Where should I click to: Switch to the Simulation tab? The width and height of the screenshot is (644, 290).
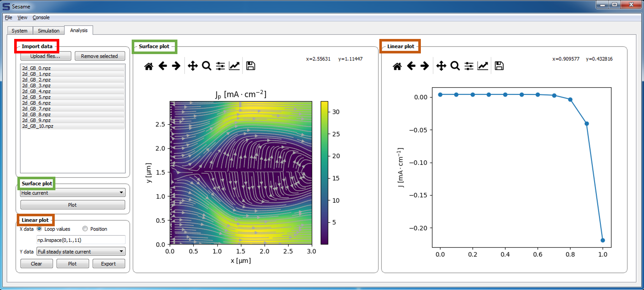click(49, 31)
